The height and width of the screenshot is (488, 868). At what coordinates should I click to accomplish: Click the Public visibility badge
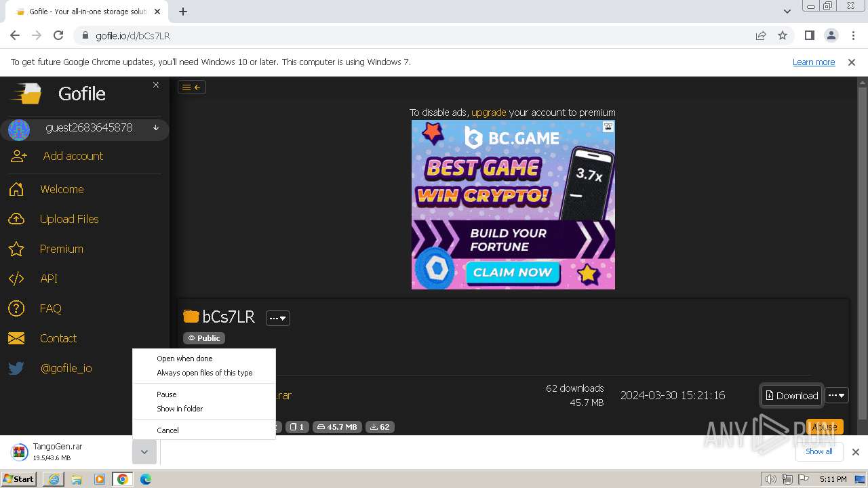coord(204,338)
